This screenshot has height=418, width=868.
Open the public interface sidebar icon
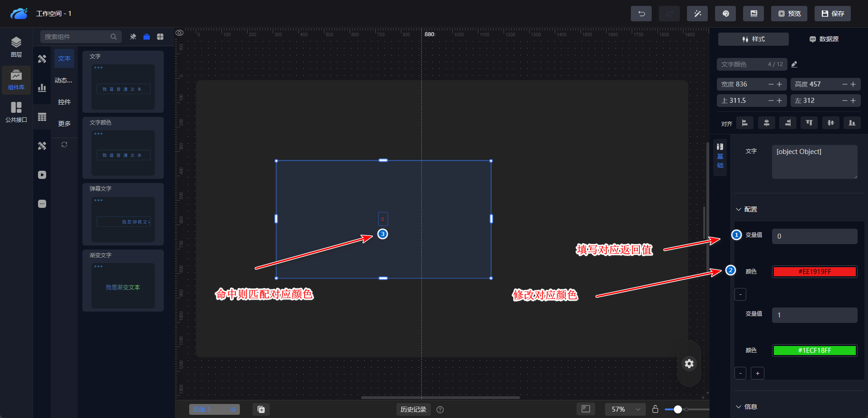pyautogui.click(x=16, y=112)
